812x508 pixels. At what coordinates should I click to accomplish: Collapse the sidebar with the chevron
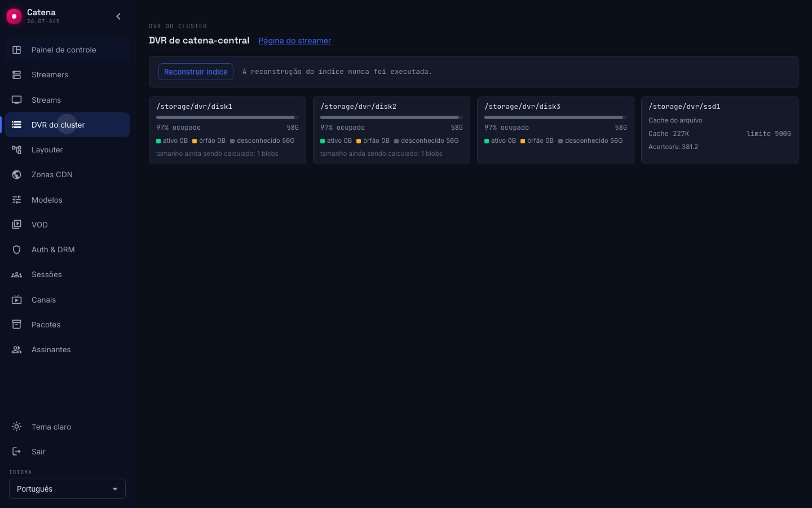(118, 16)
